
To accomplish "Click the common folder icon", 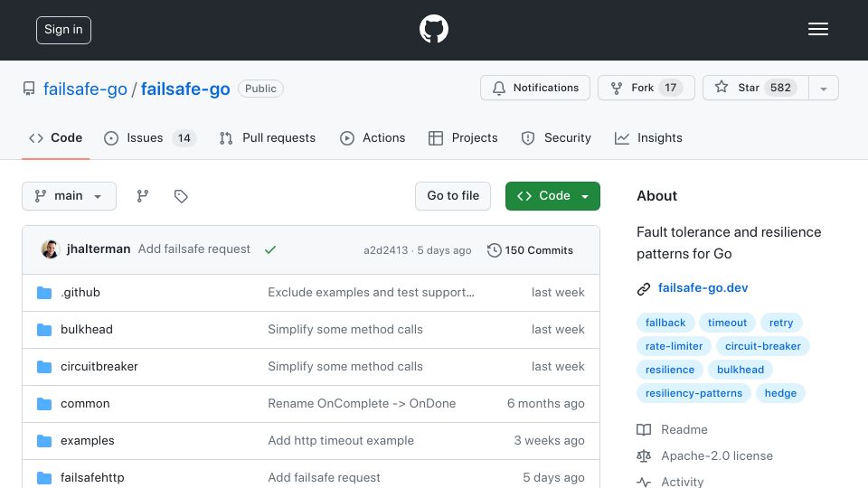I will [44, 404].
